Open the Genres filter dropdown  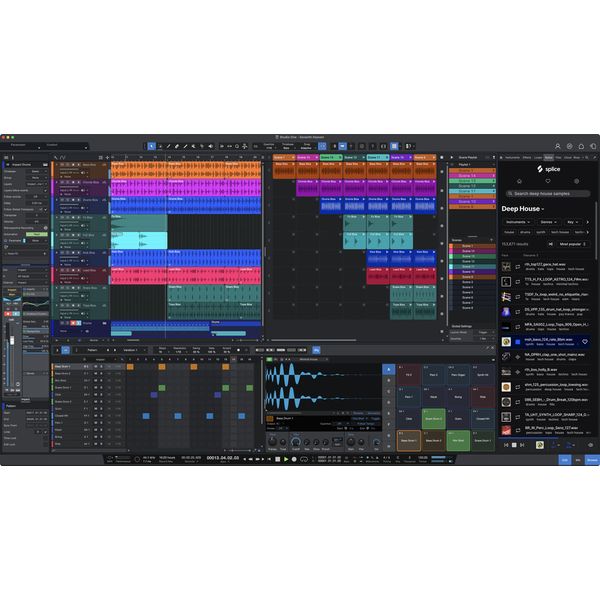548,221
